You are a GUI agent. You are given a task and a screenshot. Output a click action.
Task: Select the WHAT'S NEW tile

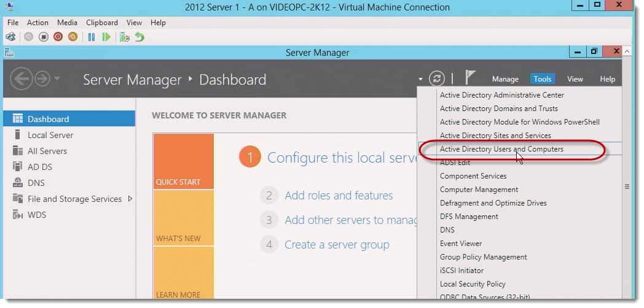pos(183,218)
